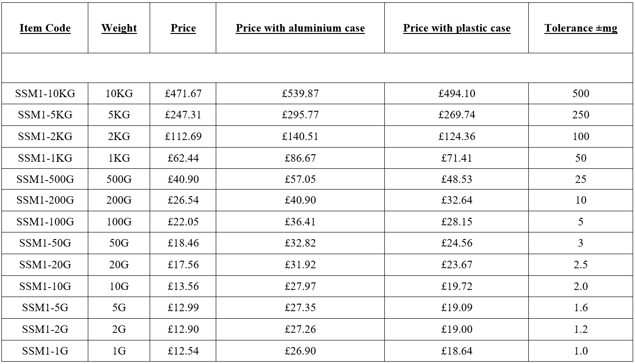Select the SSM1-5G item code cell

point(45,308)
